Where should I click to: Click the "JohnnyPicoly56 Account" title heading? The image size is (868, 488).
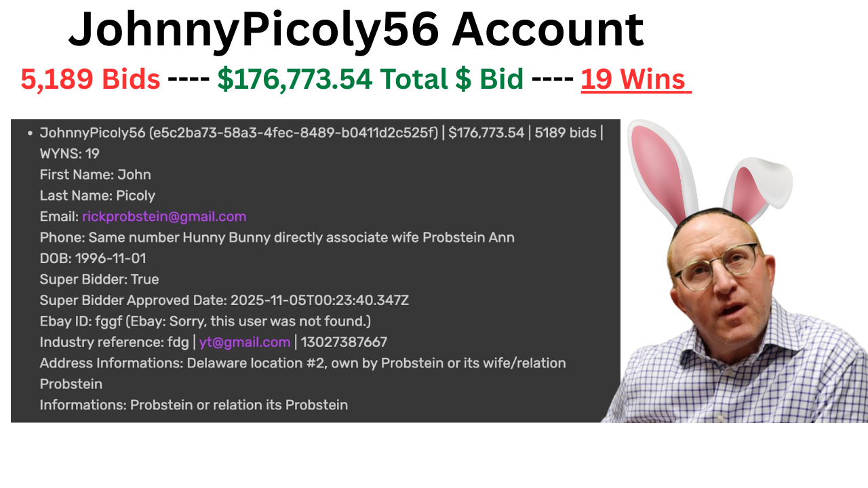(355, 30)
